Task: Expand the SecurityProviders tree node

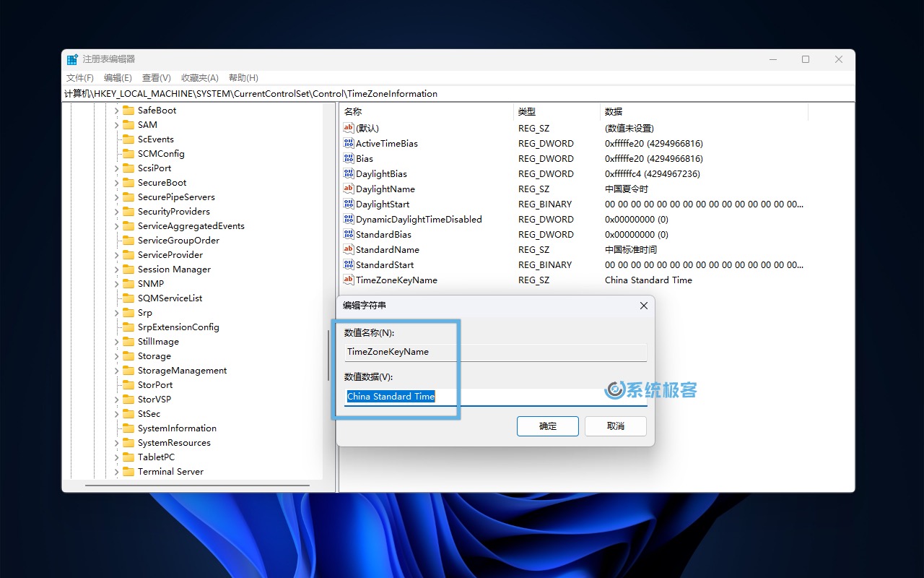Action: 116,211
